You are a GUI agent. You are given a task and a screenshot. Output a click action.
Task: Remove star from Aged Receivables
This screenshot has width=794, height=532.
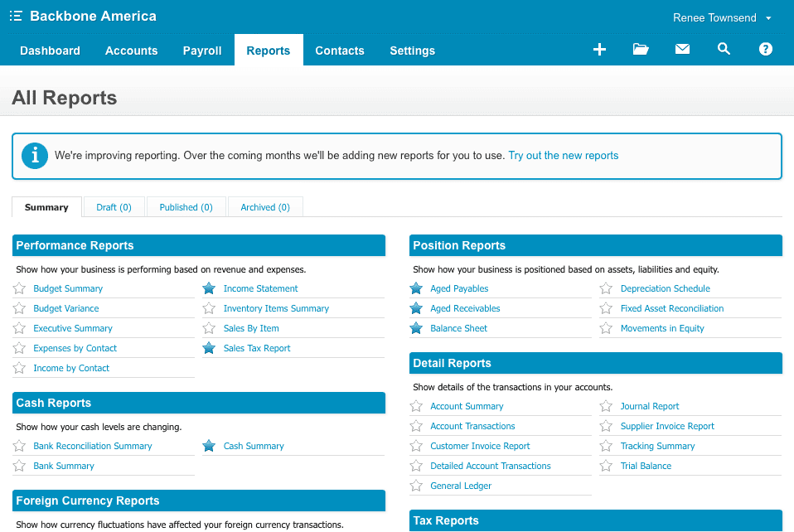[416, 308]
